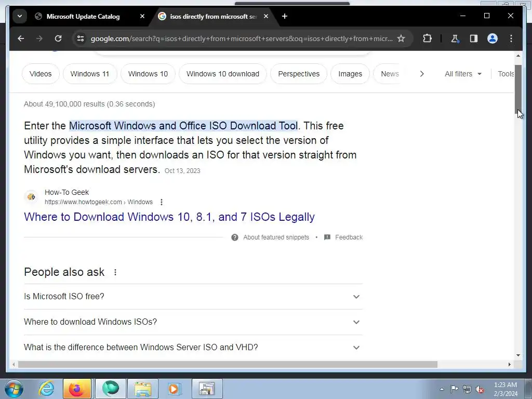The width and height of the screenshot is (532, 399).
Task: Open the howtogeek.com URL breadcrumb
Action: pyautogui.click(x=98, y=202)
